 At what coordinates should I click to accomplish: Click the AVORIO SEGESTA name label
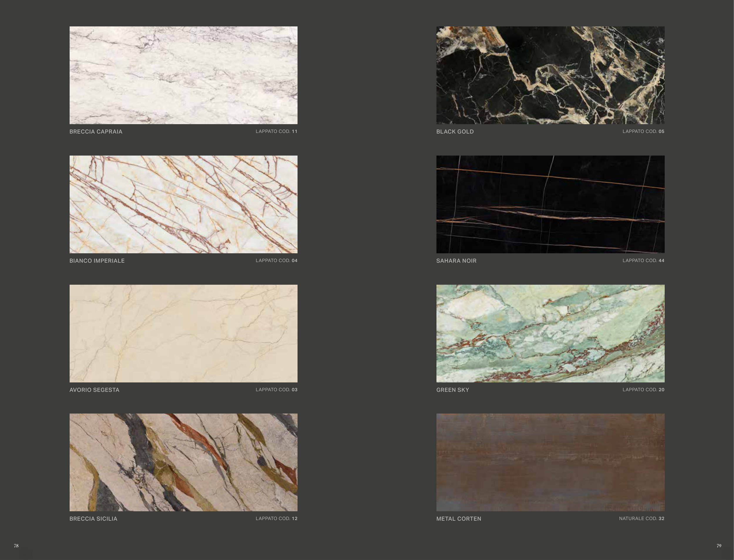click(94, 390)
